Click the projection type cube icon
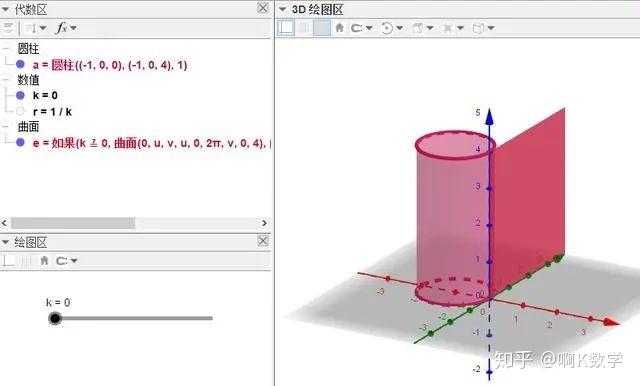The height and width of the screenshot is (386, 640). point(478,28)
